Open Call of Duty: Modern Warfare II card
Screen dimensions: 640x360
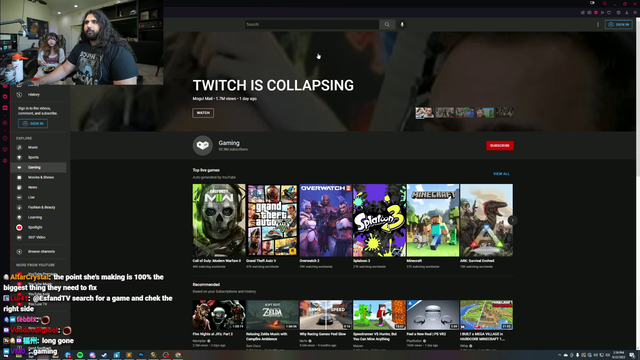coord(219,226)
